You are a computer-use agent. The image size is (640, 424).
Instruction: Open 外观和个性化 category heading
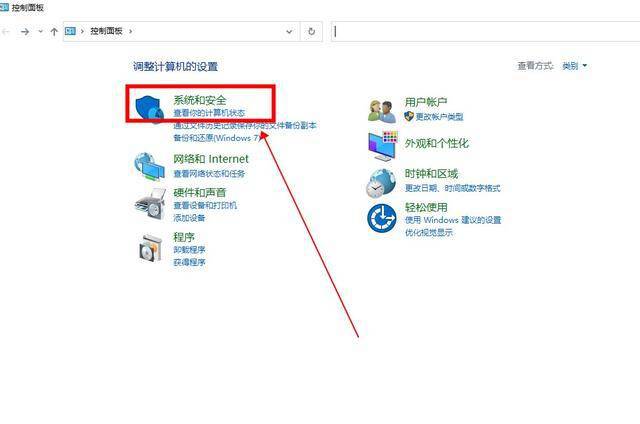tap(437, 143)
